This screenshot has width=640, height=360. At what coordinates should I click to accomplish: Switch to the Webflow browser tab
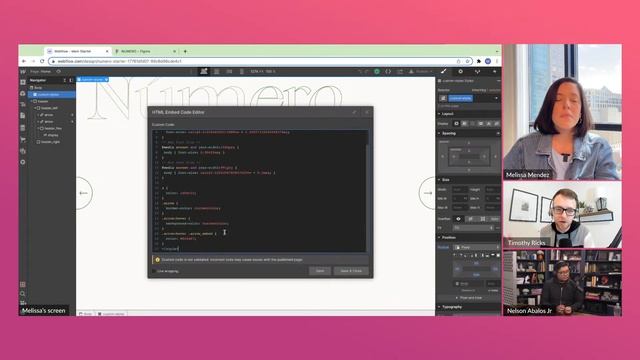tap(77, 51)
